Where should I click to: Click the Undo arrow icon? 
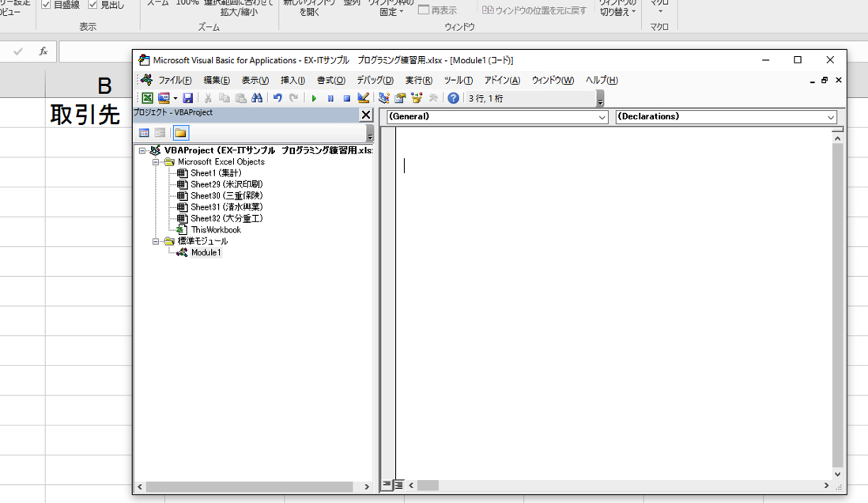pyautogui.click(x=278, y=98)
